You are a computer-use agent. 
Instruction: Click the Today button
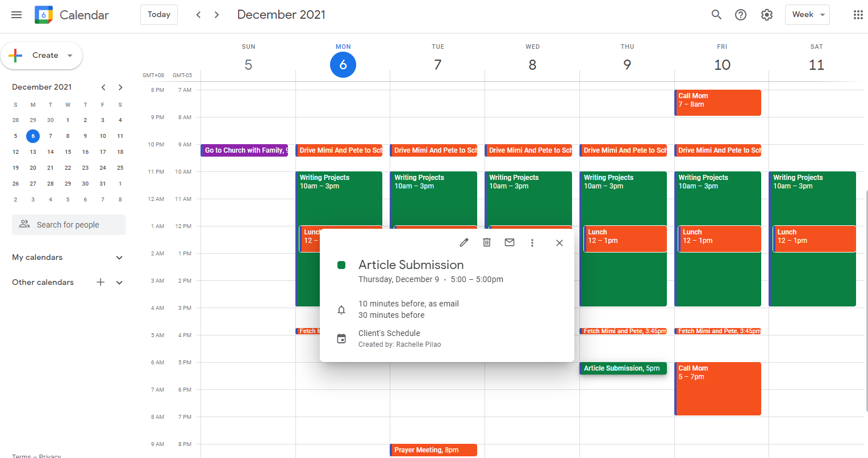coord(159,15)
